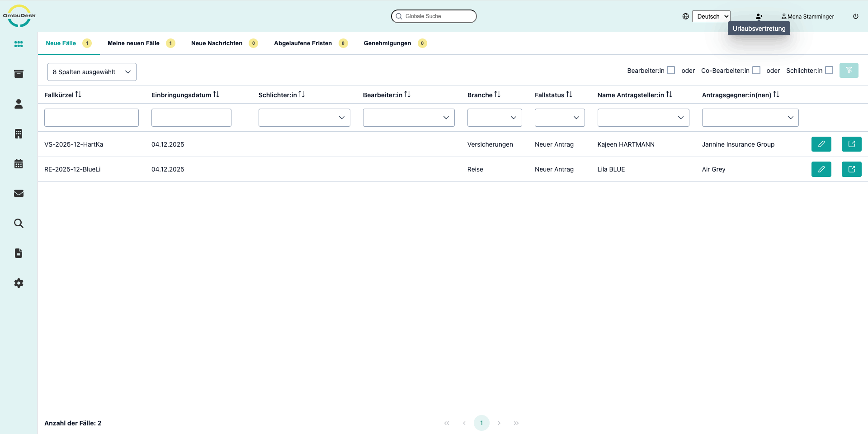Screen dimensions: 868x434
Task: Open the settings gear icon in sidebar
Action: [x=19, y=283]
